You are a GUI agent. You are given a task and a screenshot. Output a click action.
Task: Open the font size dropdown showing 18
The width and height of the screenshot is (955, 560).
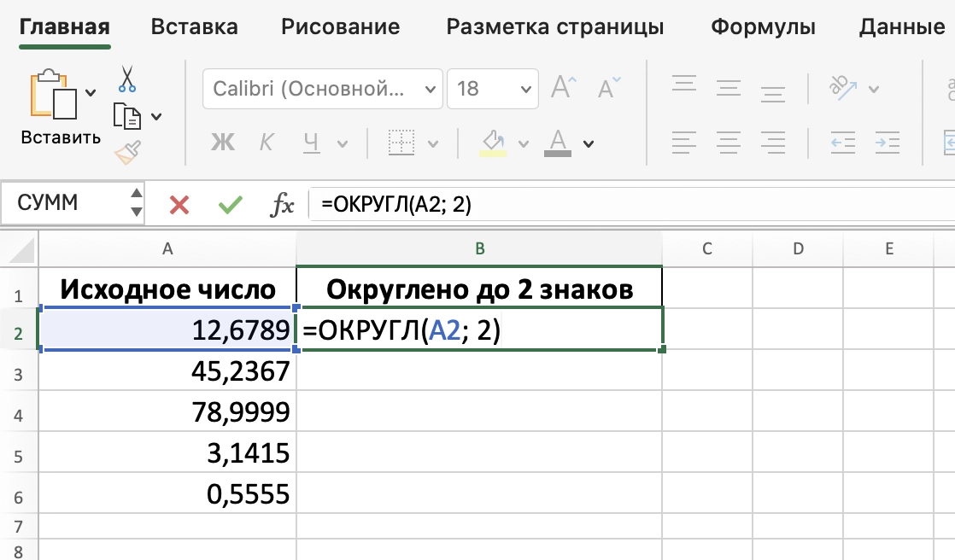pos(493,88)
